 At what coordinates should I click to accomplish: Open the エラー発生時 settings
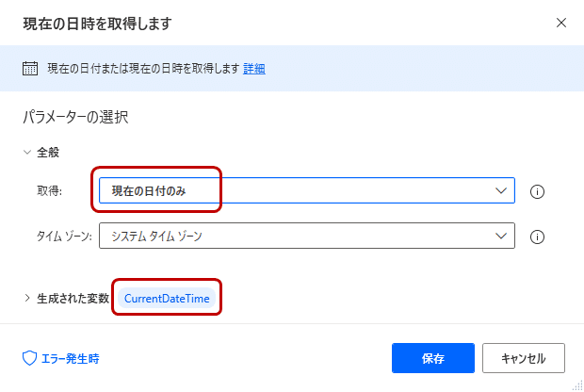(69, 358)
